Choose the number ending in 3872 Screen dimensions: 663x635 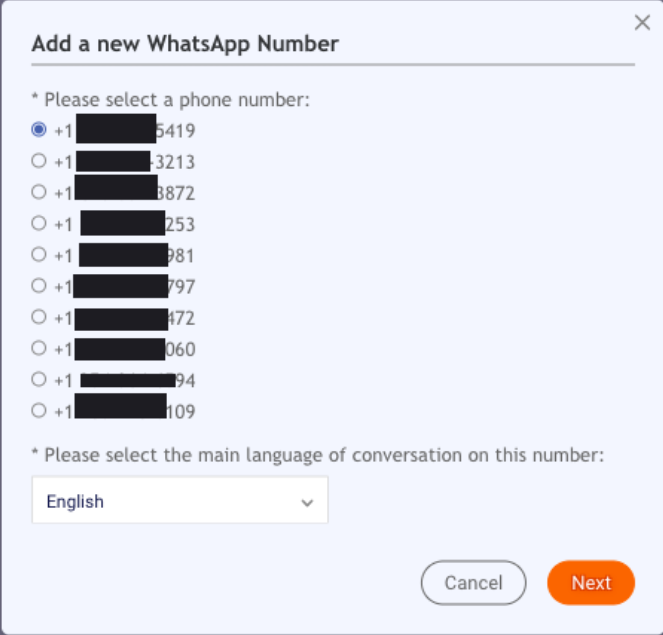(x=39, y=192)
